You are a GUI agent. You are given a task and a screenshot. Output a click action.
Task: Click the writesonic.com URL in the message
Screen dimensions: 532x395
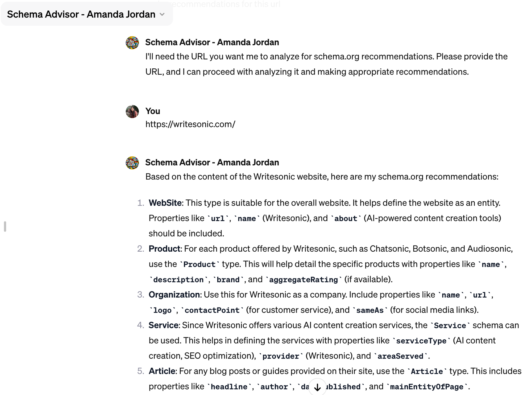(190, 124)
